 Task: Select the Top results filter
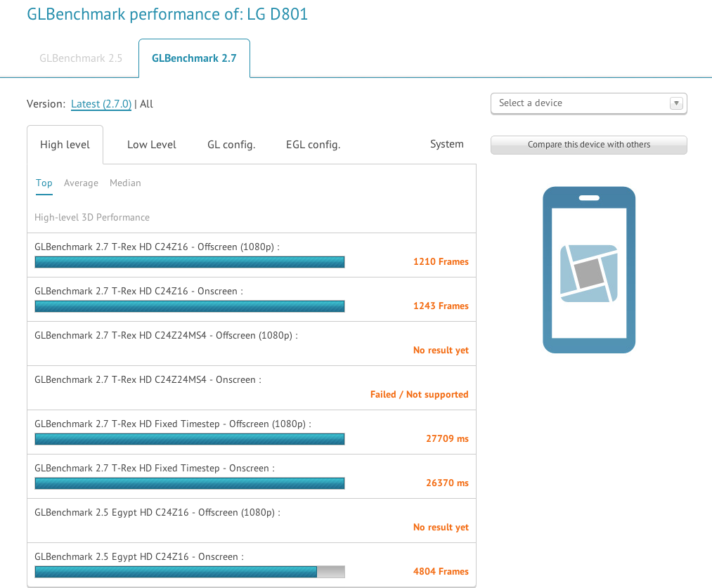click(44, 183)
